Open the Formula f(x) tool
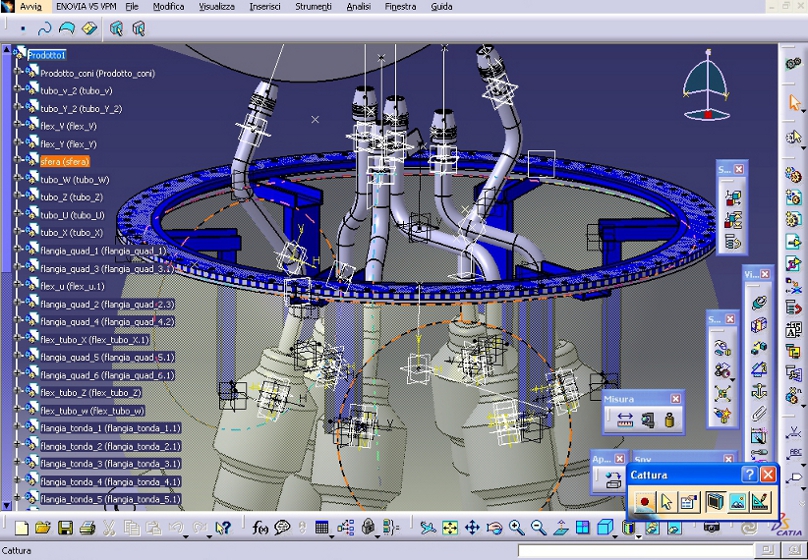808x560 pixels. pos(260,527)
